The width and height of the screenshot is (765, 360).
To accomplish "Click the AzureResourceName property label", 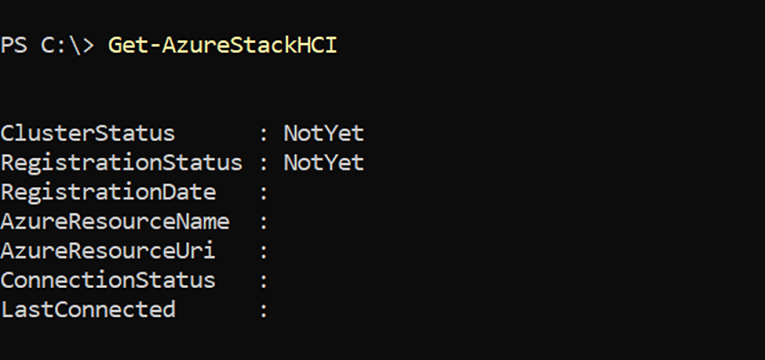I will [x=115, y=222].
